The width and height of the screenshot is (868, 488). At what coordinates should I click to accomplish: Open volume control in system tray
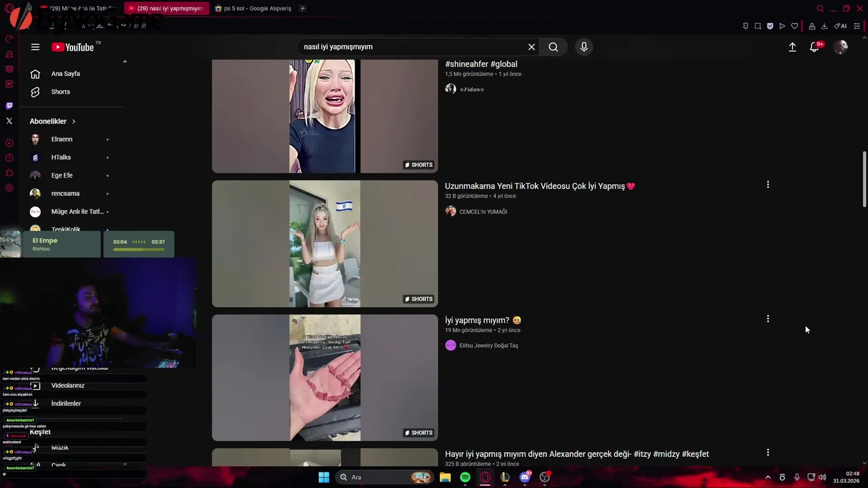(x=822, y=477)
